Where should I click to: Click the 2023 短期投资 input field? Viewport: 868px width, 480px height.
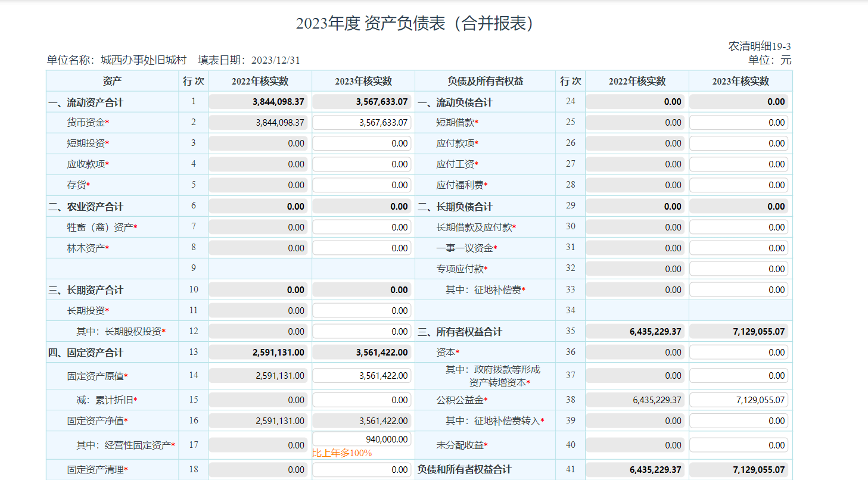362,144
